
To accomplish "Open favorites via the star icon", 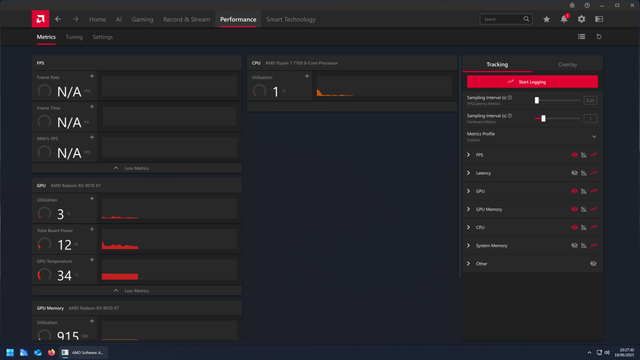I will 546,19.
